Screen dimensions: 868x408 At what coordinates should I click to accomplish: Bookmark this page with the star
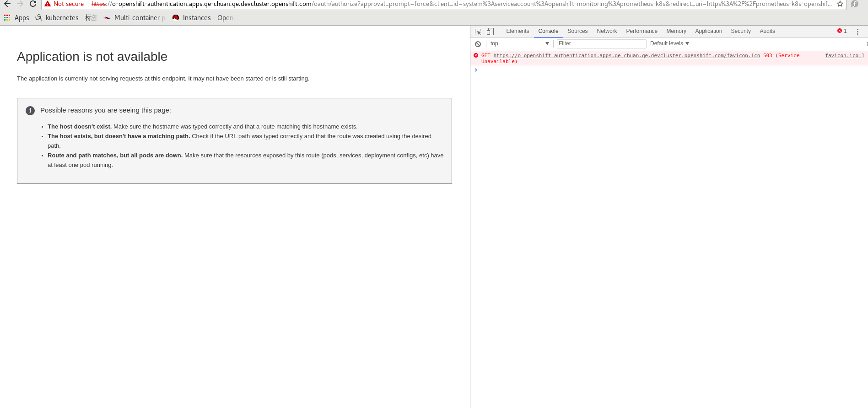pyautogui.click(x=840, y=4)
